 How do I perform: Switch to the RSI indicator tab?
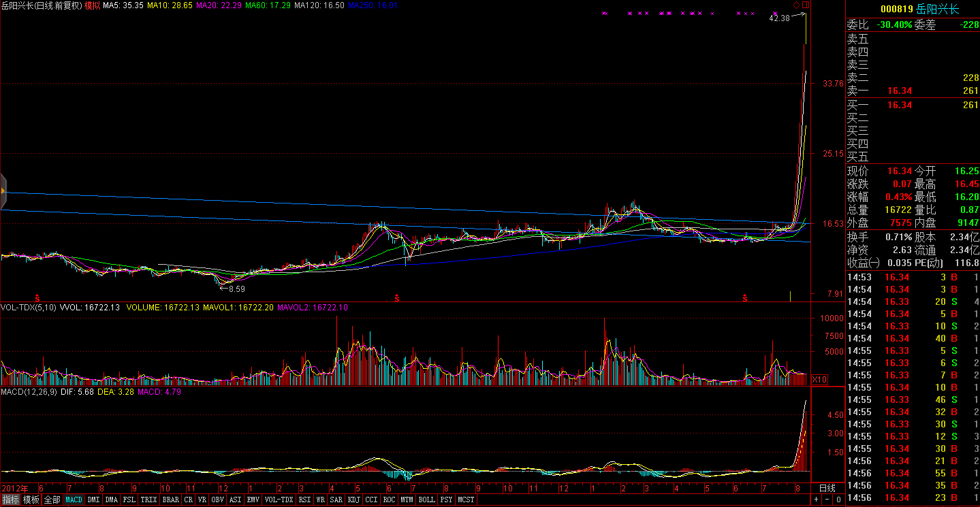pyautogui.click(x=305, y=500)
